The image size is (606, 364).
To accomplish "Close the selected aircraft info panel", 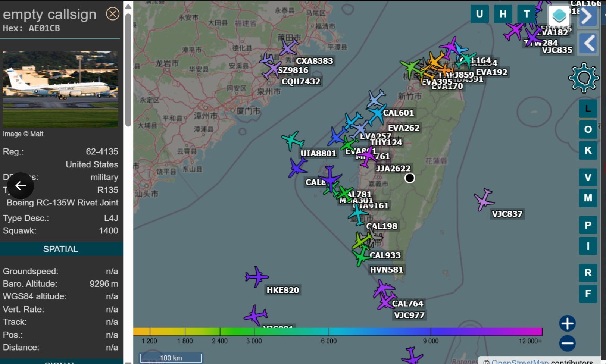I will (x=112, y=14).
